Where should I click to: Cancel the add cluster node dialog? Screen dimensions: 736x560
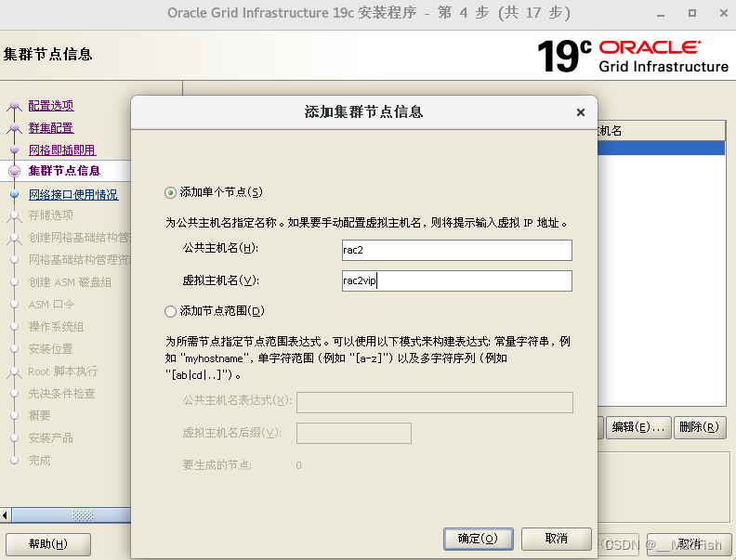coord(557,539)
